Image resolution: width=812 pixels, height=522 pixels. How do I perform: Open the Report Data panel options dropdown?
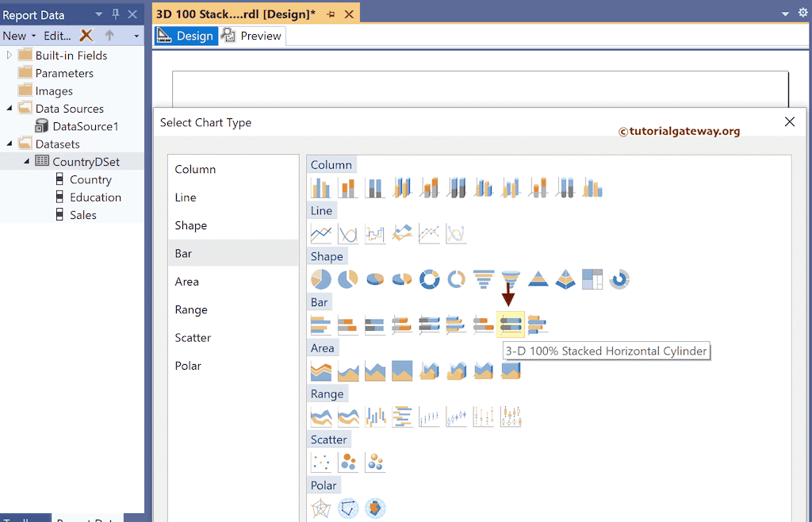[x=98, y=14]
